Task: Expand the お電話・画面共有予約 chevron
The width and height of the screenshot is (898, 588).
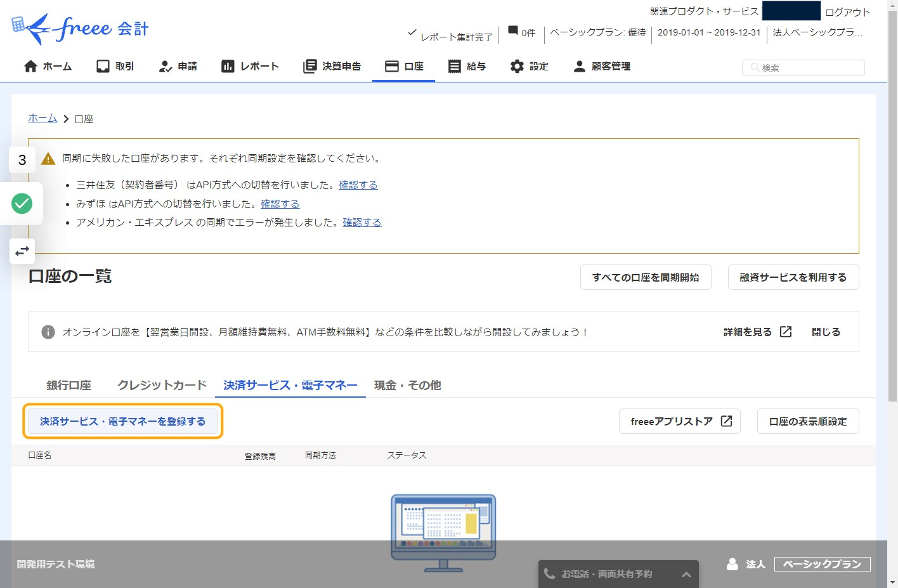Action: tap(686, 574)
